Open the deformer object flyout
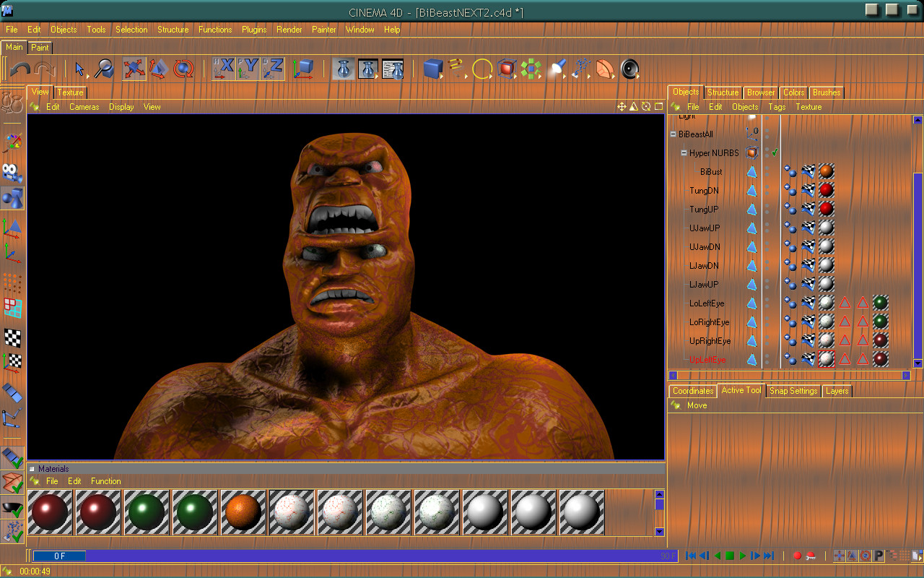The image size is (924, 578). (606, 69)
